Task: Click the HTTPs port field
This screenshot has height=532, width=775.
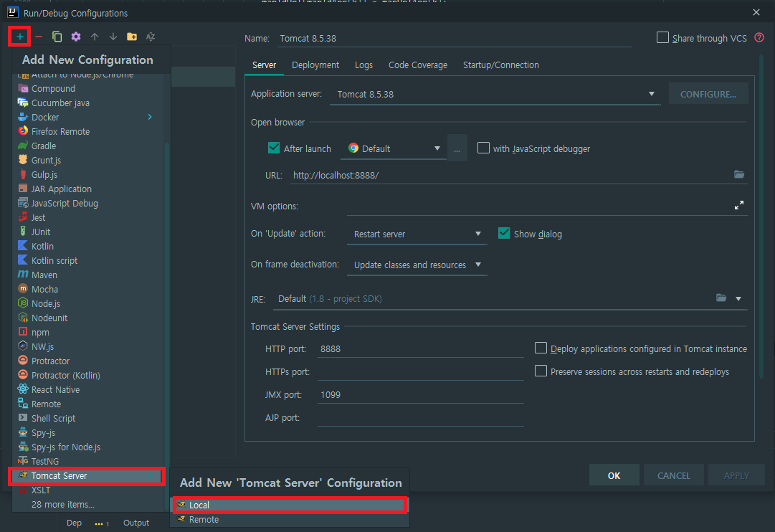Action: point(420,371)
